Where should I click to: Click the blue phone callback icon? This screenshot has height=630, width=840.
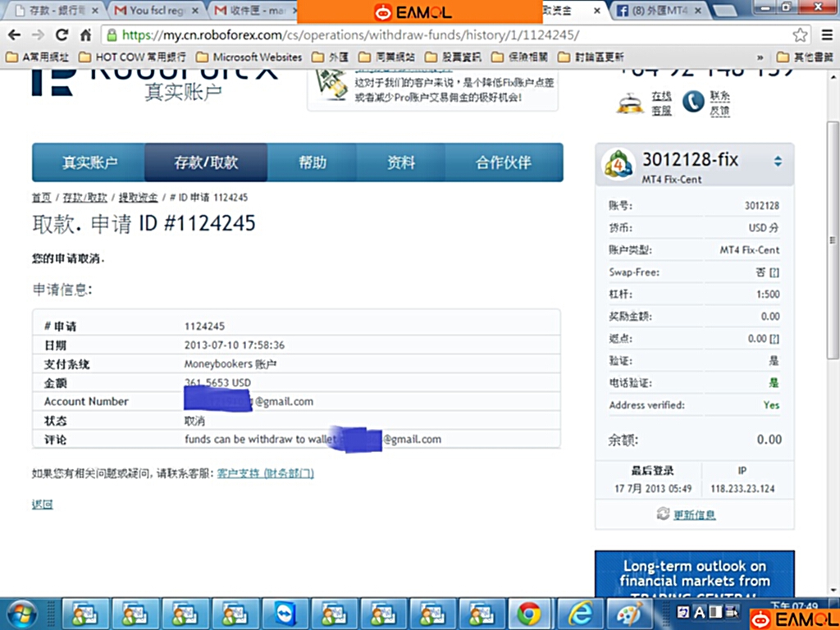[x=693, y=101]
